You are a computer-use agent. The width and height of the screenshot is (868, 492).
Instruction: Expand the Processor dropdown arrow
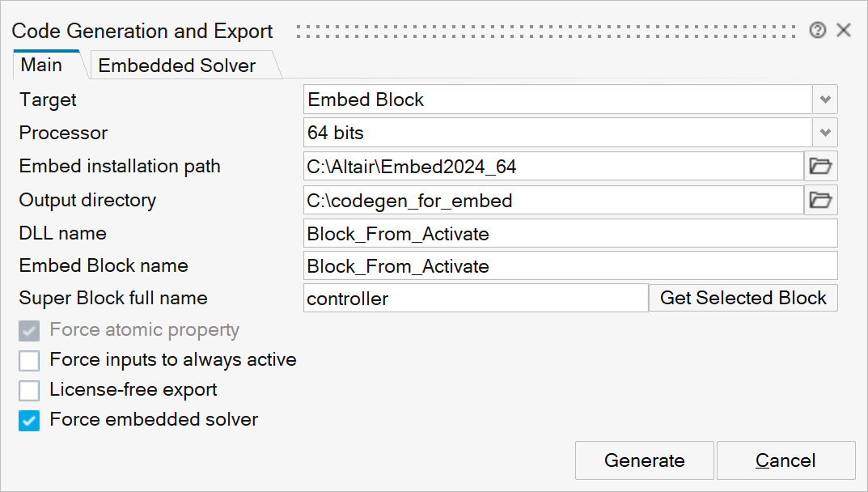pyautogui.click(x=825, y=133)
